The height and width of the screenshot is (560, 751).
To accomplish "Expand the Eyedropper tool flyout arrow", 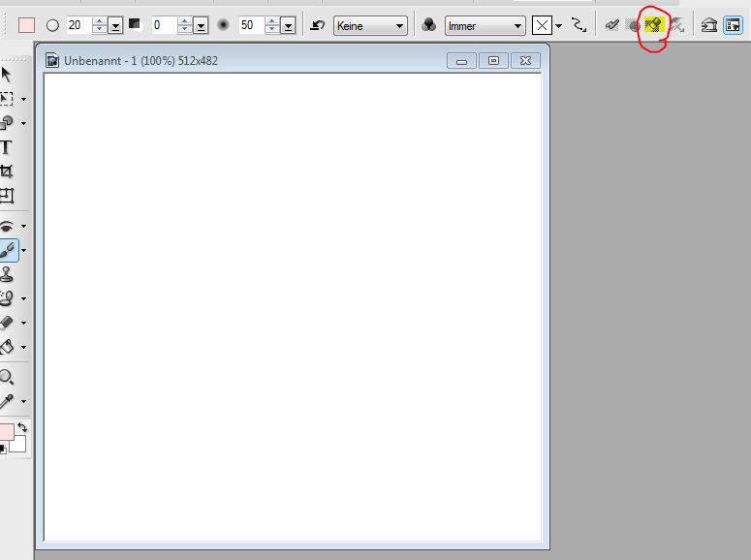I will click(x=23, y=401).
